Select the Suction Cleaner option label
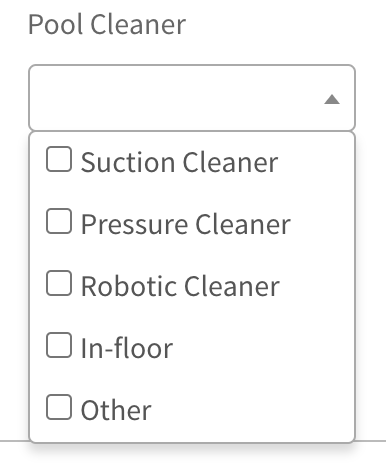 179,162
